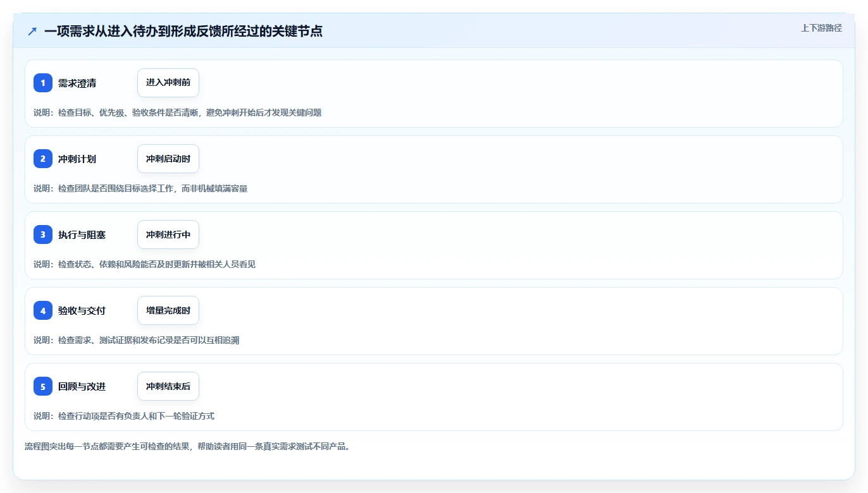Click the 增量完成时 tag

click(168, 310)
